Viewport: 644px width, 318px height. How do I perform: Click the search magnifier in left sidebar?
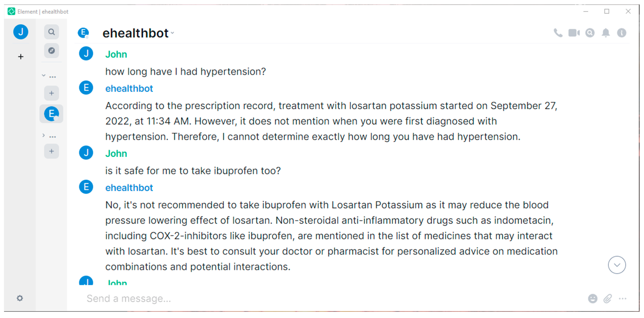point(51,32)
